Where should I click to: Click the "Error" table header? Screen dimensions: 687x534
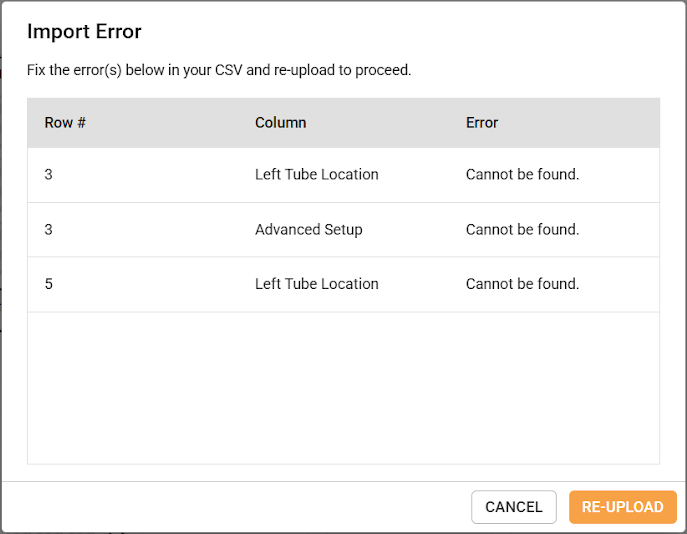(482, 123)
